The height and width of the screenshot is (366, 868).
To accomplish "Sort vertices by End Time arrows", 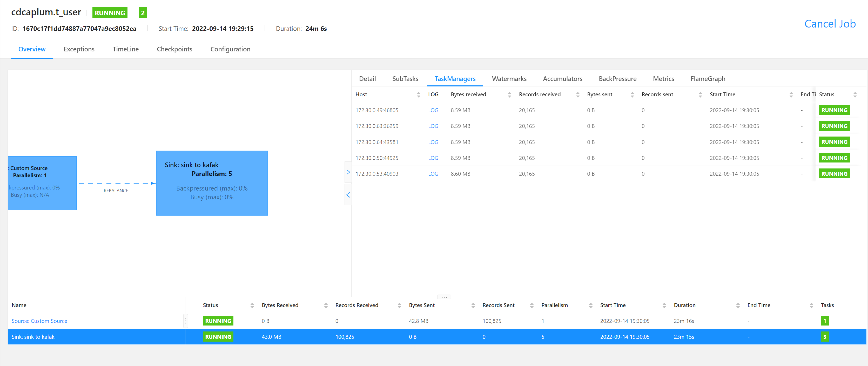I will pos(811,305).
